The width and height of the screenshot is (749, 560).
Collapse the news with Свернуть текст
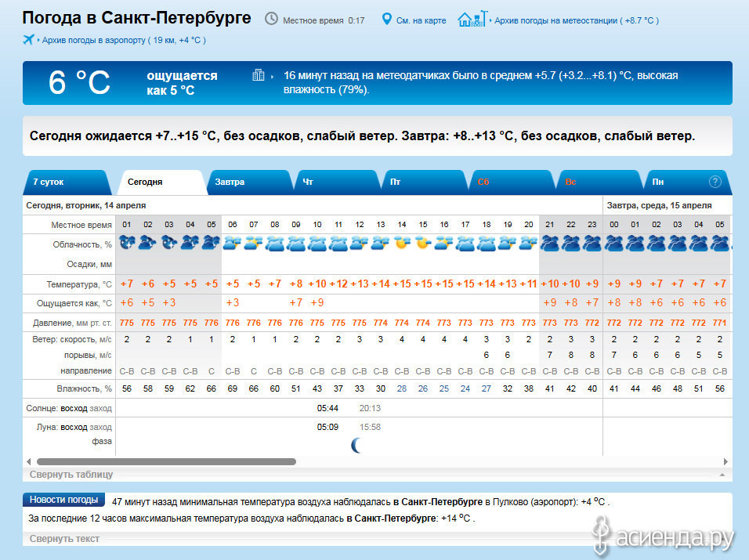click(64, 539)
